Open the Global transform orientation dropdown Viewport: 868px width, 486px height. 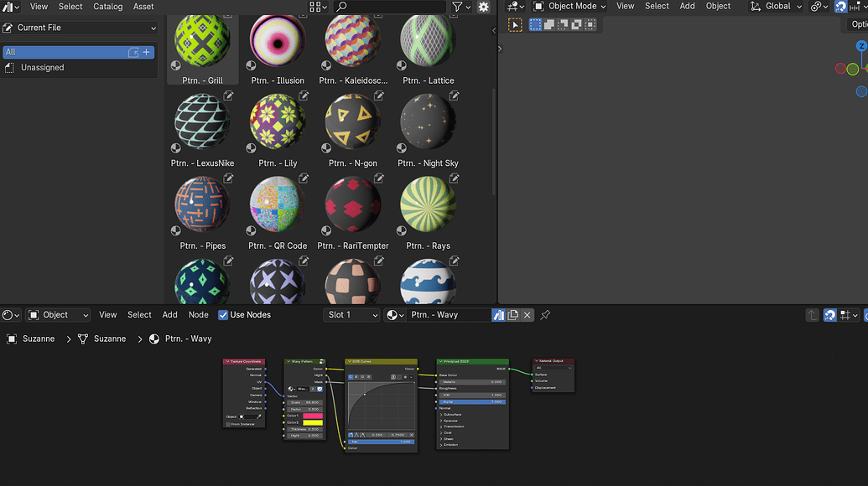pos(776,7)
